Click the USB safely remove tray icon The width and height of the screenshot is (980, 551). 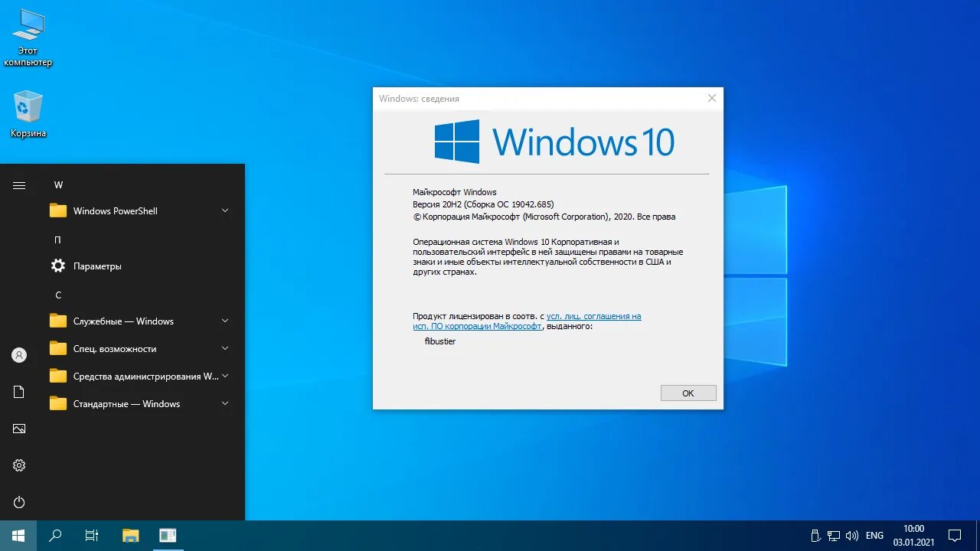(815, 536)
